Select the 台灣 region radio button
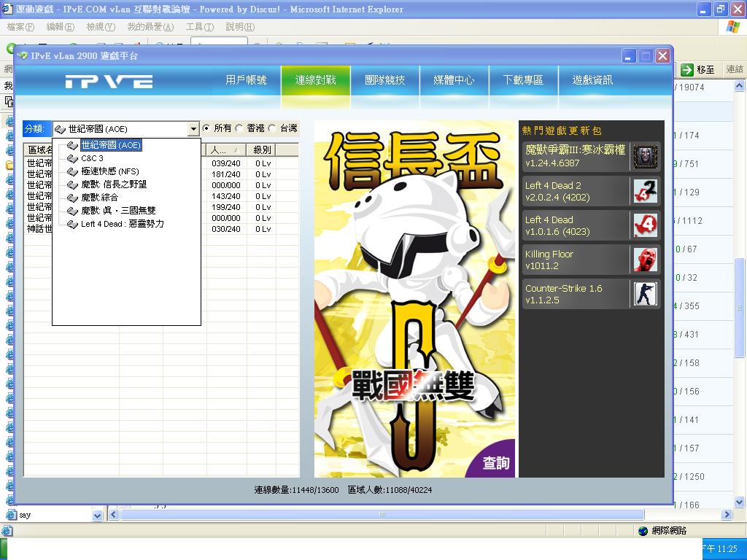Screen dimensions: 747x560 [272, 128]
